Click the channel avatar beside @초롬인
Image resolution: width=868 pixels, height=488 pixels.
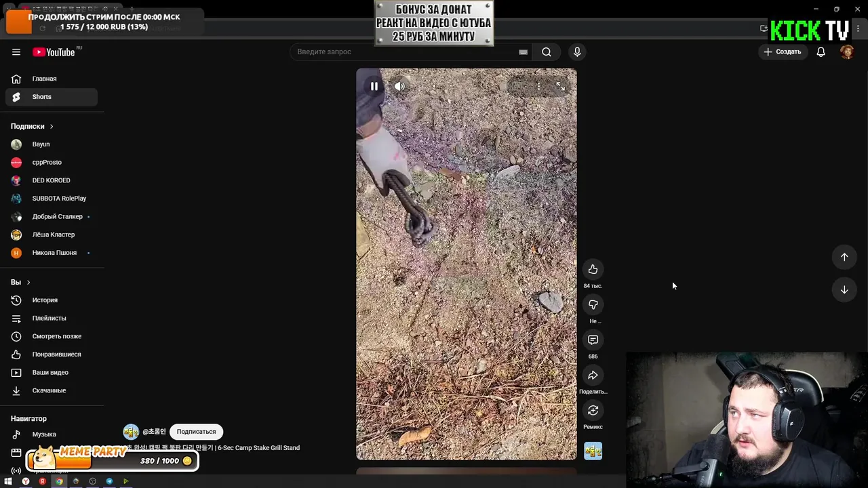(x=131, y=432)
